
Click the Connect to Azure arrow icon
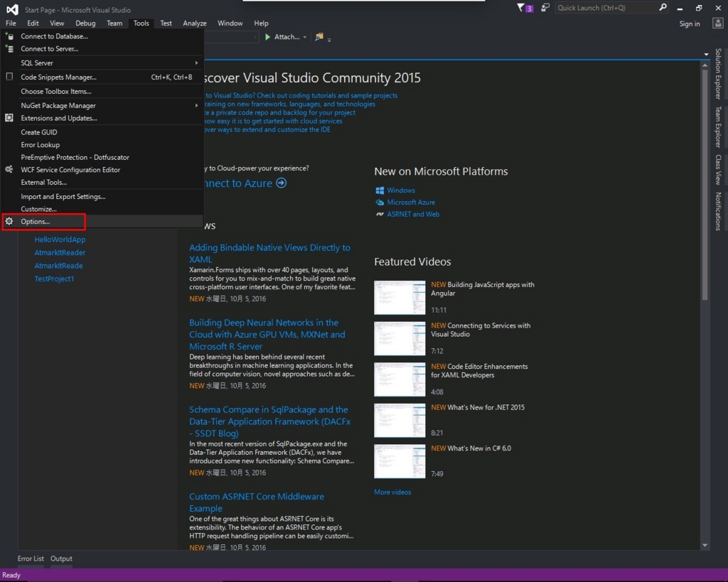pyautogui.click(x=282, y=183)
